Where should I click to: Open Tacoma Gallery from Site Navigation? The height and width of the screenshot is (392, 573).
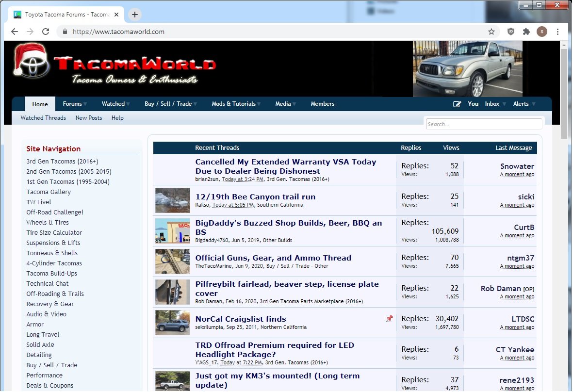(x=49, y=192)
